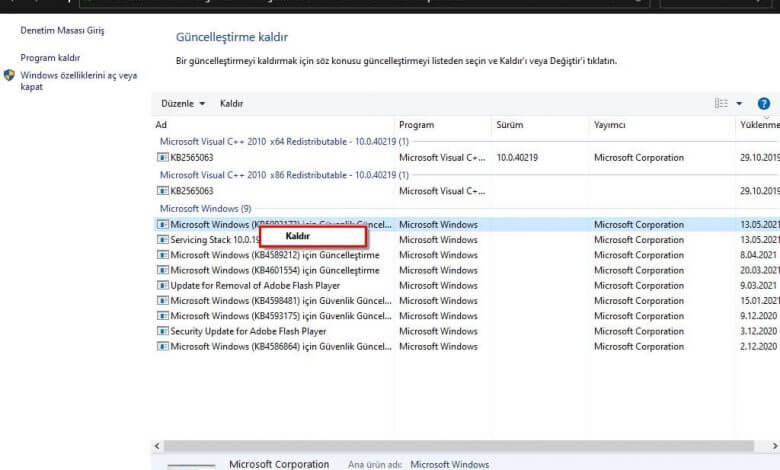Click the icon of the KB4593175 security update

(x=162, y=316)
